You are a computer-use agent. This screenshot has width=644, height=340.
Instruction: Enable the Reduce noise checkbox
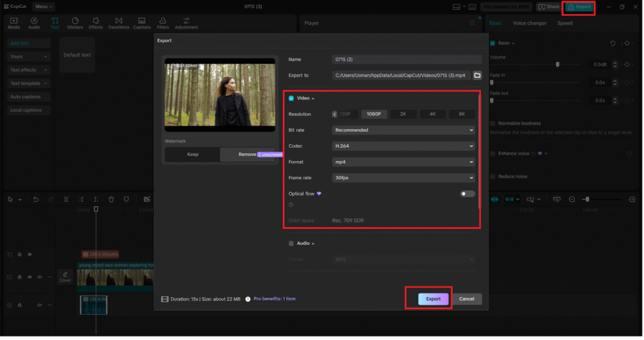pyautogui.click(x=492, y=177)
